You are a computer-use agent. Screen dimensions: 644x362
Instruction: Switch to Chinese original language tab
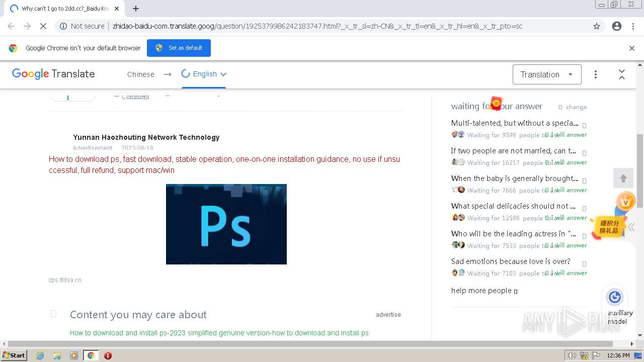pyautogui.click(x=141, y=74)
